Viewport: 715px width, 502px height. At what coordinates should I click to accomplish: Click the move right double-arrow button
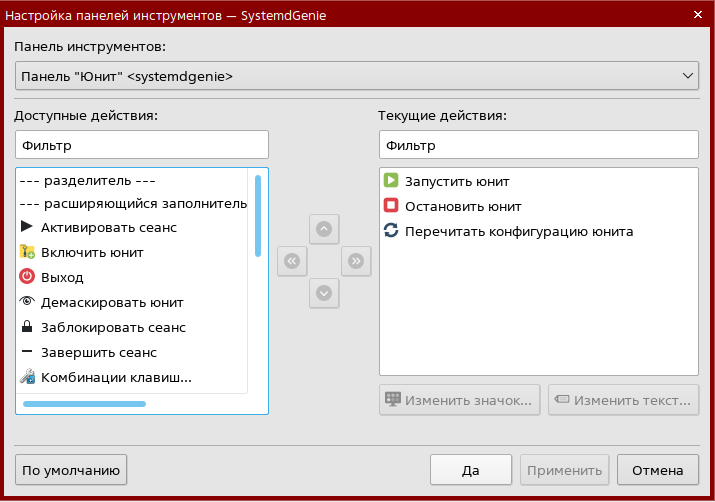(355, 261)
